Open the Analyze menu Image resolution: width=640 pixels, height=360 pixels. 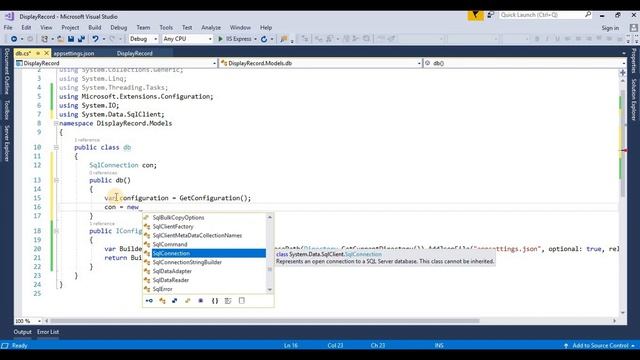click(x=211, y=28)
